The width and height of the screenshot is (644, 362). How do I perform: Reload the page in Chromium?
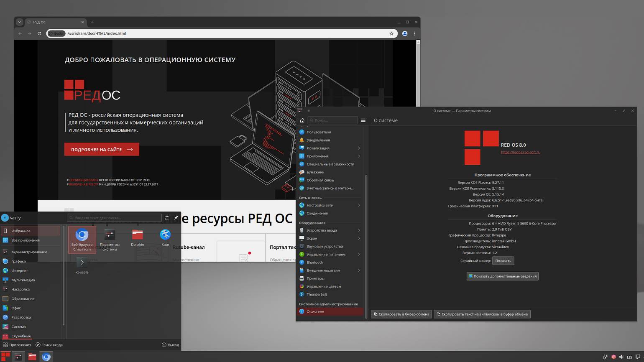tap(39, 33)
